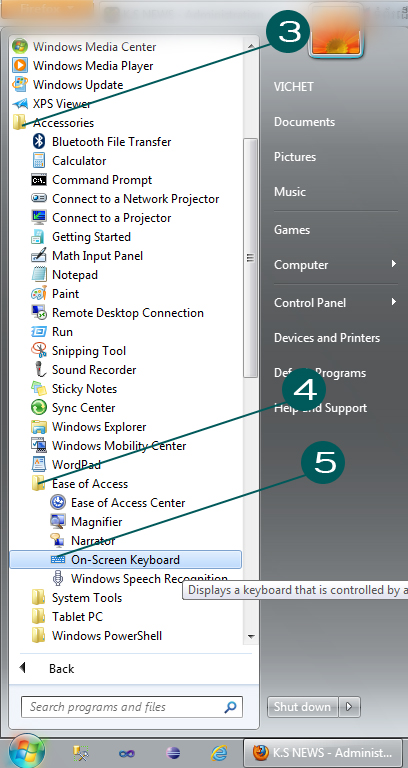Open Ease of Access Center icon
Screen dimensions: 408x768
click(x=58, y=503)
